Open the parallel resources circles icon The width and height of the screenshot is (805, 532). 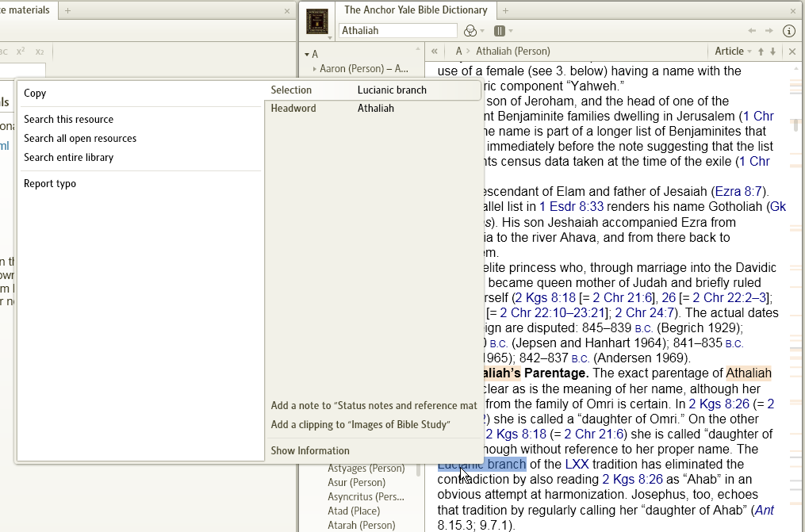tap(470, 31)
